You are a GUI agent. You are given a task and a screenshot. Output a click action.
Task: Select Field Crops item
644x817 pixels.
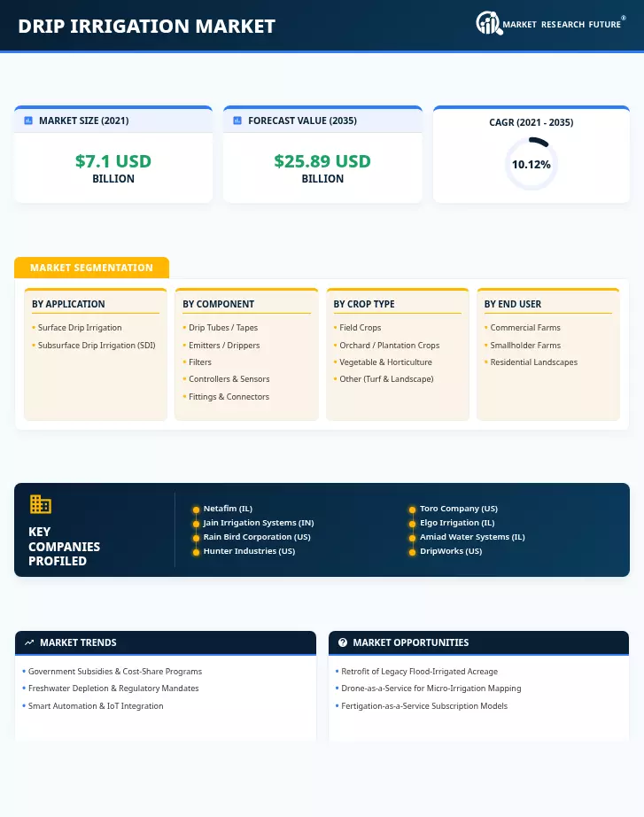[360, 328]
